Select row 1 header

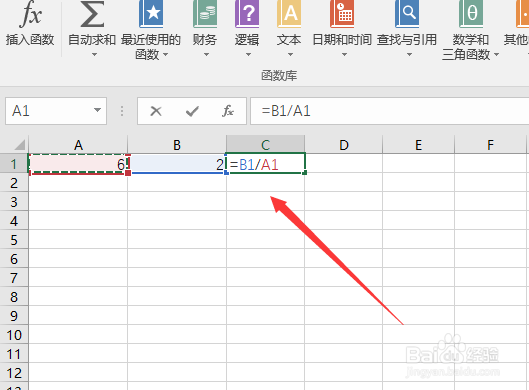pos(14,164)
